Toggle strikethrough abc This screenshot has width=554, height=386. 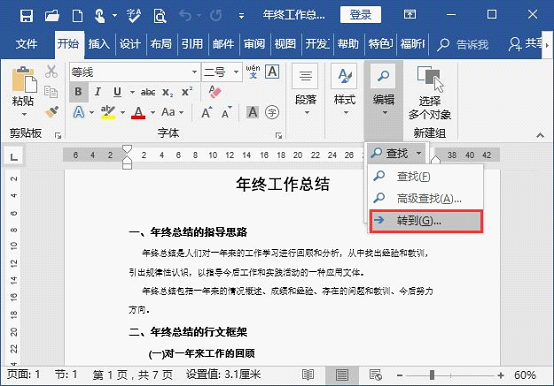point(148,92)
